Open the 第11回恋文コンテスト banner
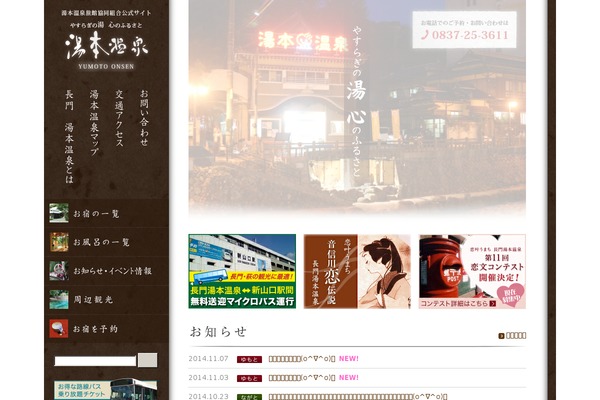The height and width of the screenshot is (400, 600). pyautogui.click(x=472, y=271)
